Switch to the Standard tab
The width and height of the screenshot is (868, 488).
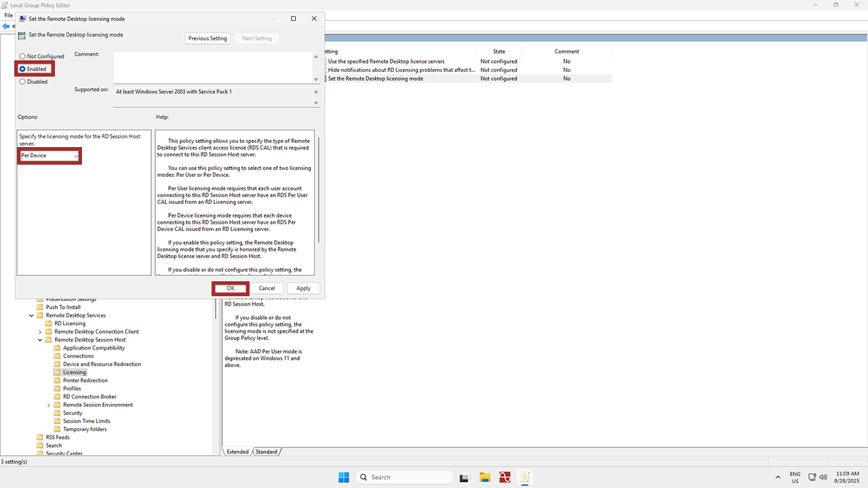(x=267, y=452)
